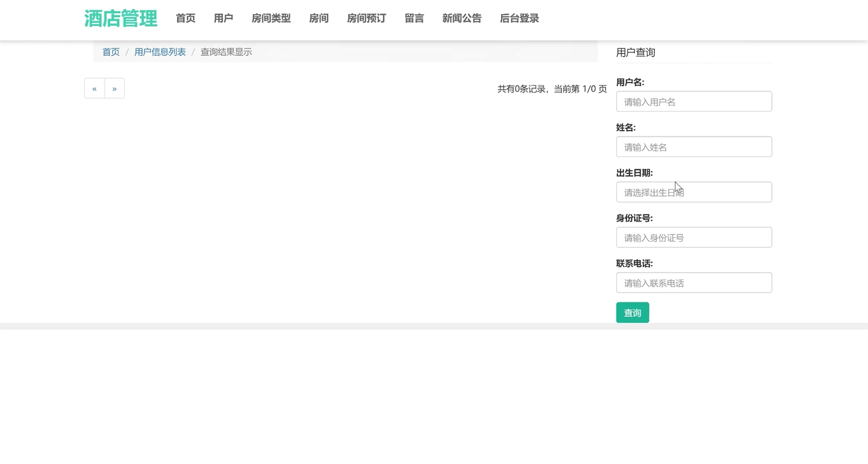Screen dimensions: 868x464
Task: Open the 首页 navigation menu item
Action: (185, 18)
